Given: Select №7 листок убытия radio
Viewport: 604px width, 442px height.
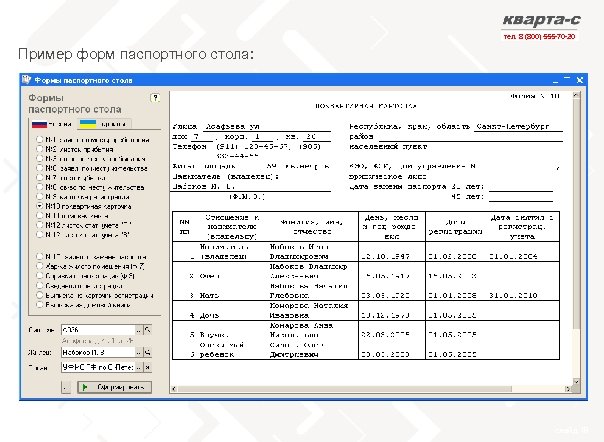Looking at the screenshot, I should 39,177.
